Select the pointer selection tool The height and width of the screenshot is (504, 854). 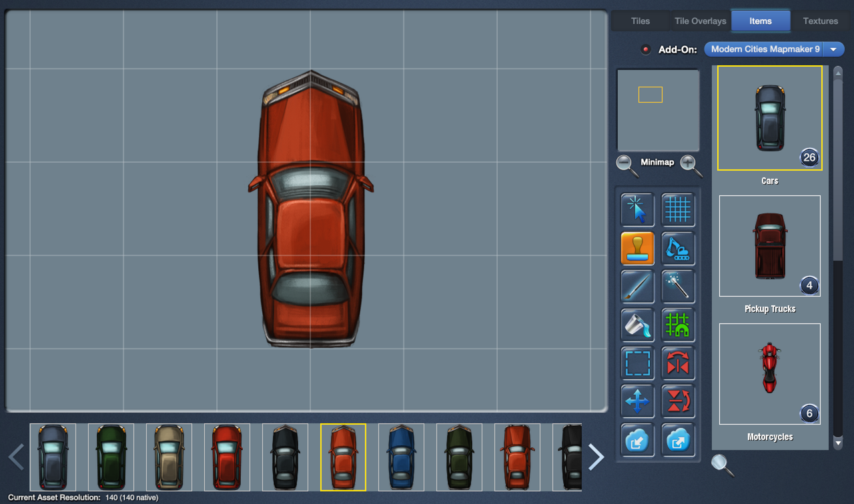(637, 210)
